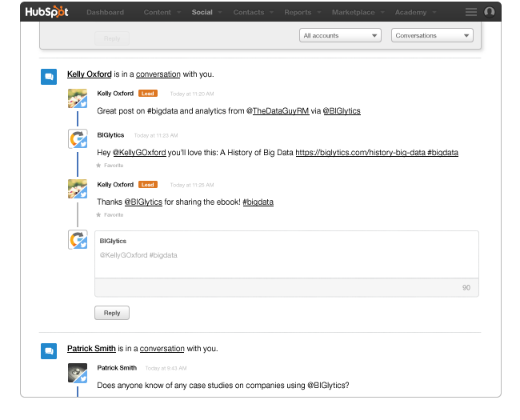Click the faded Reply button at the top

point(112,38)
